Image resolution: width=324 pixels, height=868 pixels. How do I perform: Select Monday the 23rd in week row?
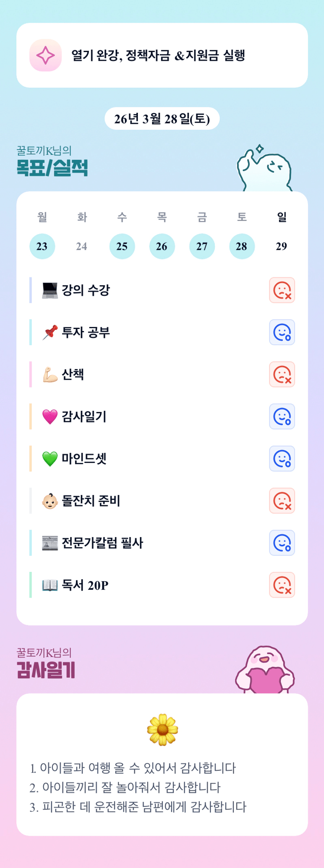42,246
